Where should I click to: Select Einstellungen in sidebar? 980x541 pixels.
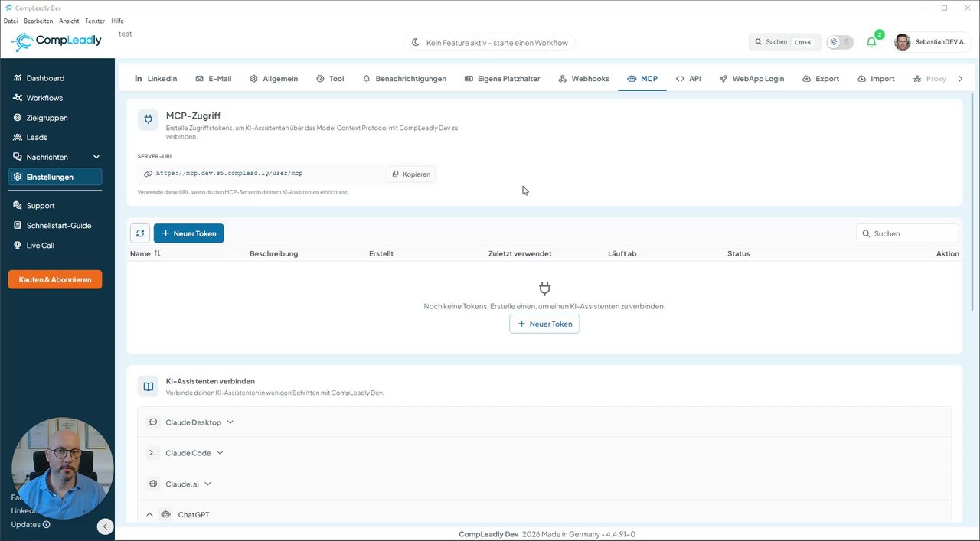coord(55,177)
